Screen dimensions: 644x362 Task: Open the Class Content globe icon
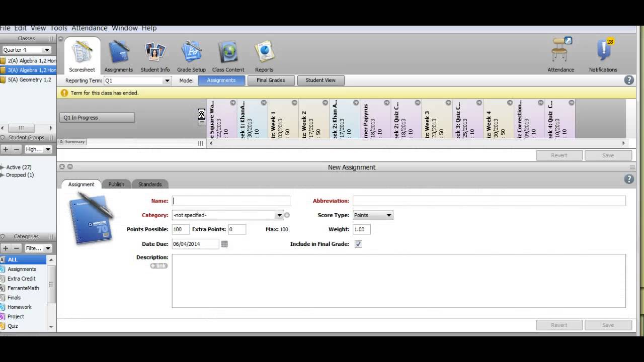point(228,56)
